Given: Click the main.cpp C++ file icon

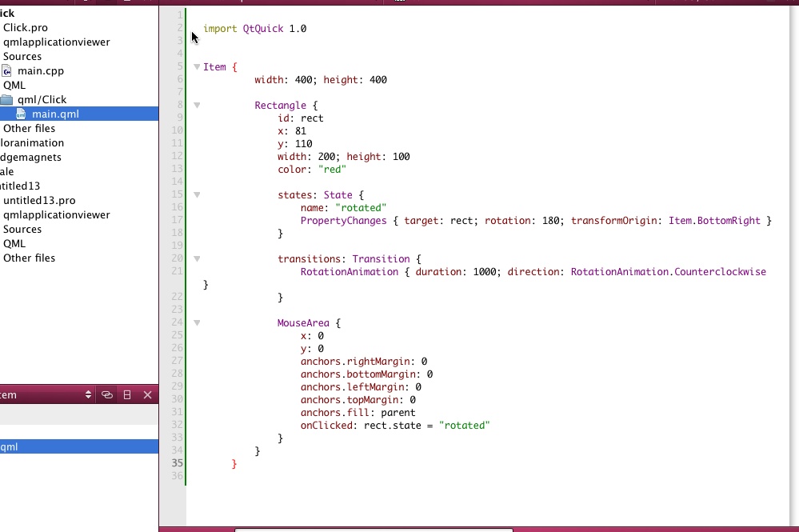Looking at the screenshot, I should (x=7, y=71).
